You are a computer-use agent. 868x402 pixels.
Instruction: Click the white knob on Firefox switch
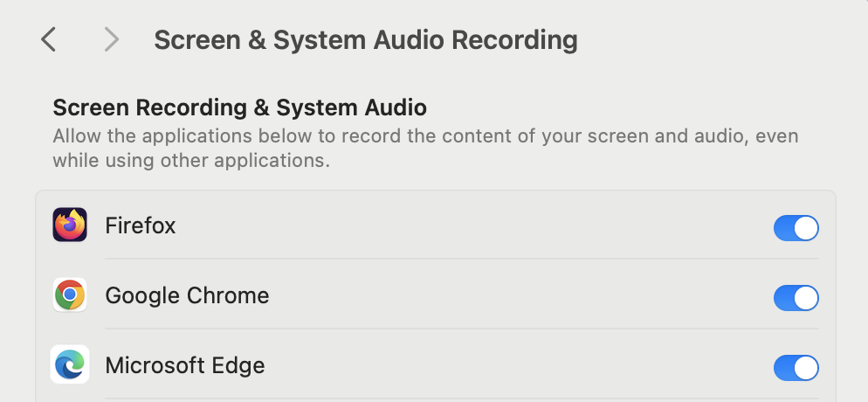click(x=806, y=228)
